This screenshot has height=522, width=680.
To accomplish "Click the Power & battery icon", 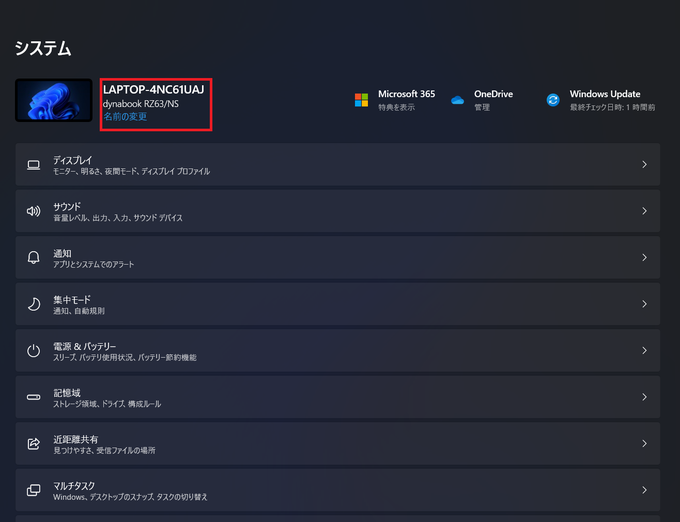I will (33, 350).
